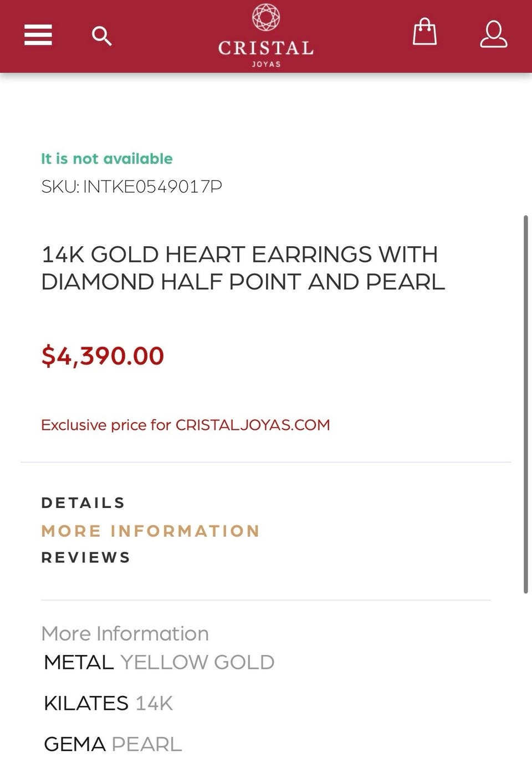Click the 'It is not available' status

107,159
